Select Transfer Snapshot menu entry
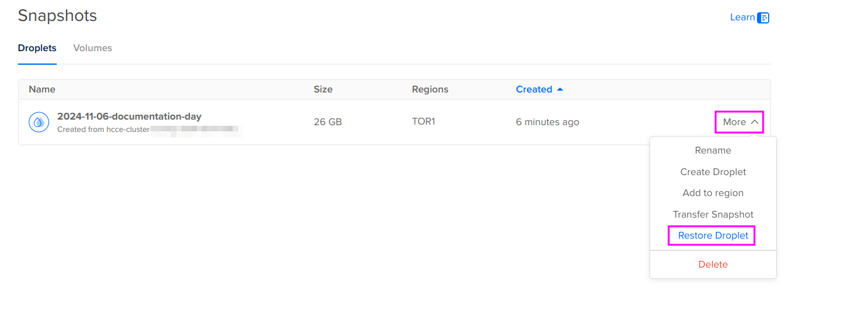868x320 pixels. tap(713, 215)
